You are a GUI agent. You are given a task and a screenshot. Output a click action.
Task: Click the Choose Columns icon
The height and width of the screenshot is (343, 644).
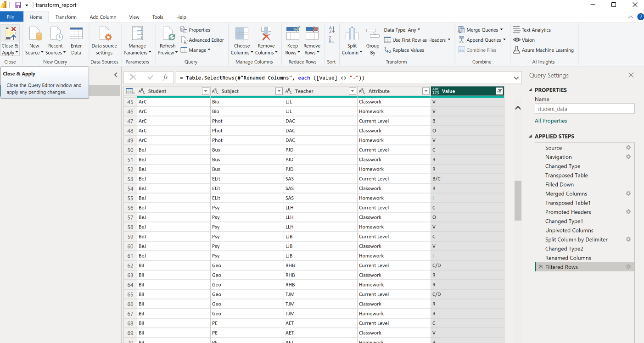coord(242,34)
